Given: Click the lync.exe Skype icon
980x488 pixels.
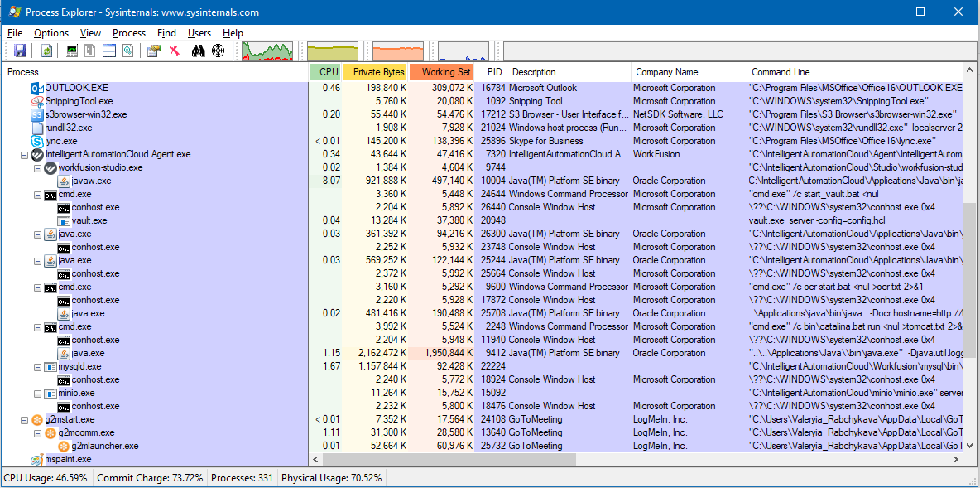Looking at the screenshot, I should [x=37, y=142].
